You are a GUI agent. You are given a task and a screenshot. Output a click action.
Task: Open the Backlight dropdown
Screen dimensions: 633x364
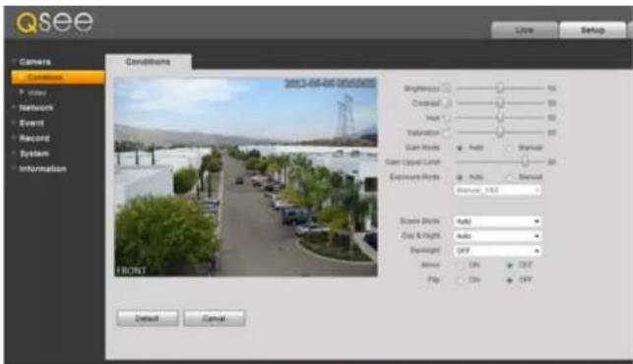pos(498,251)
